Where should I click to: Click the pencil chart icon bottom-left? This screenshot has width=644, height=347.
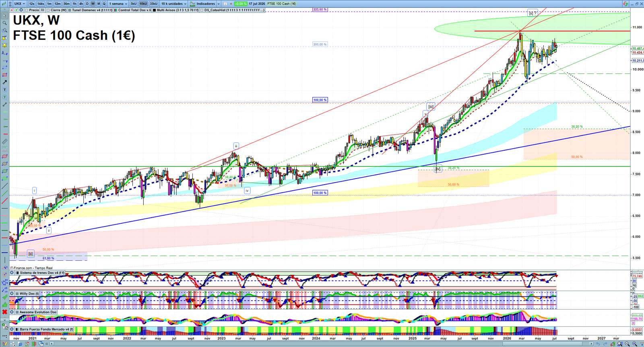[x=5, y=344]
